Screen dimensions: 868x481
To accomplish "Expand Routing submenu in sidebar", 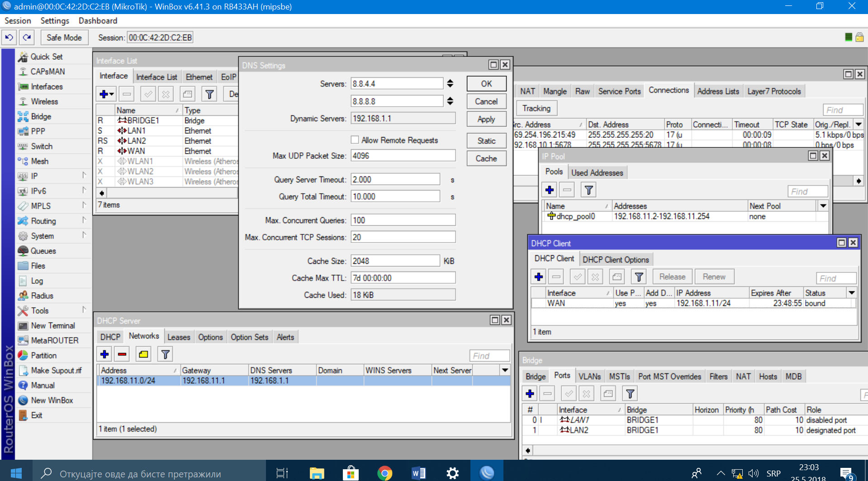I will click(84, 220).
